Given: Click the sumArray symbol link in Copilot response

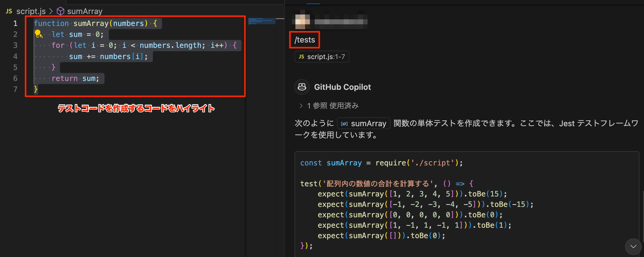Looking at the screenshot, I should 368,124.
